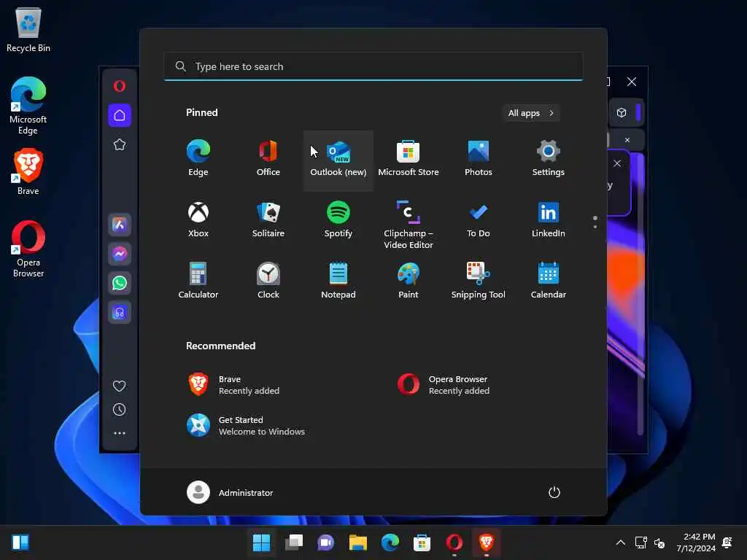Open Microsoft Store pinned app
Viewport: 747px width, 560px height.
click(409, 160)
